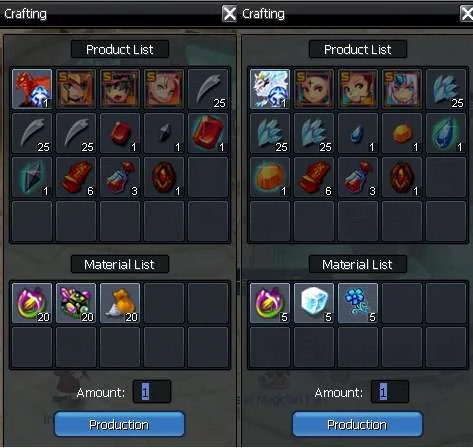Click the dark red rune stone in left list
The width and height of the screenshot is (473, 448).
point(164,177)
